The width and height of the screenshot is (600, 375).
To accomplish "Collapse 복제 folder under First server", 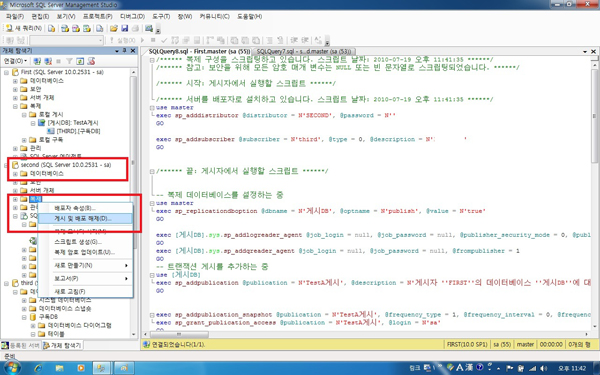I will tap(15, 106).
